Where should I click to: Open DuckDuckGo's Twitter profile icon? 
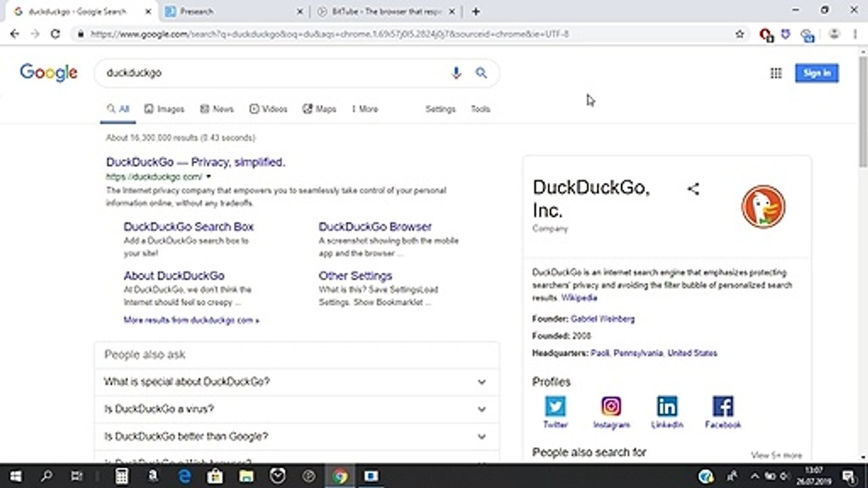tap(555, 406)
